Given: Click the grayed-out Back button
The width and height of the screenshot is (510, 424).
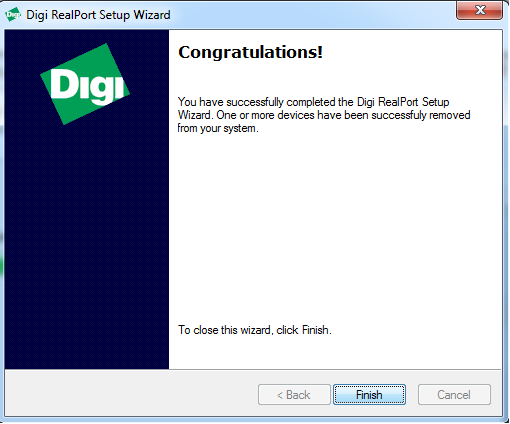Looking at the screenshot, I should (294, 395).
